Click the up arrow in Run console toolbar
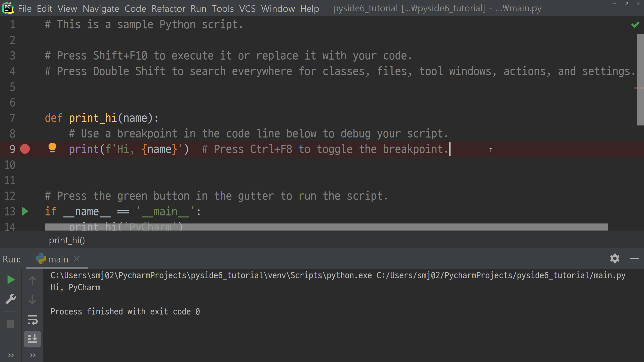The image size is (644, 362). coord(32,280)
